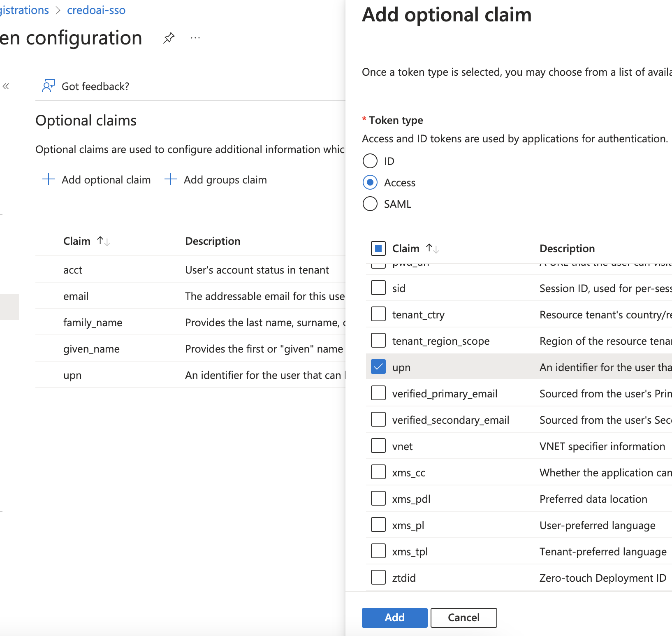Click the xms_cc claim name

(409, 473)
